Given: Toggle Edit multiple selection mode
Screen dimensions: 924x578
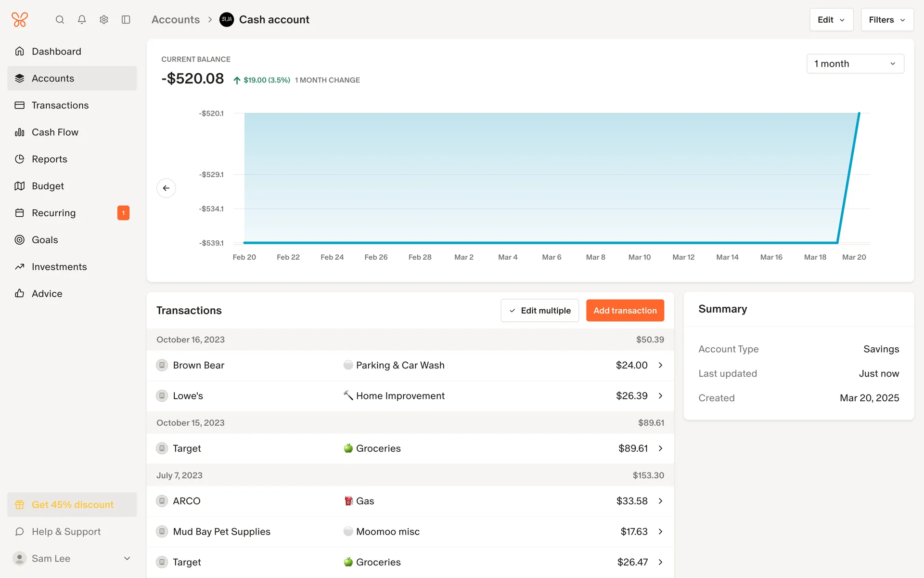Looking at the screenshot, I should (x=539, y=311).
